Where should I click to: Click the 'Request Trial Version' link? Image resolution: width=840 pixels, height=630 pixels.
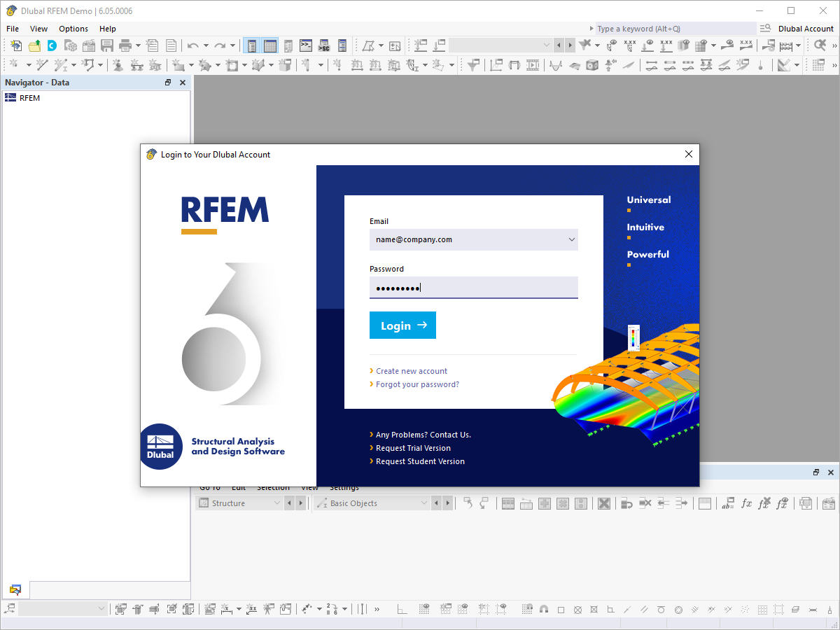pyautogui.click(x=413, y=448)
